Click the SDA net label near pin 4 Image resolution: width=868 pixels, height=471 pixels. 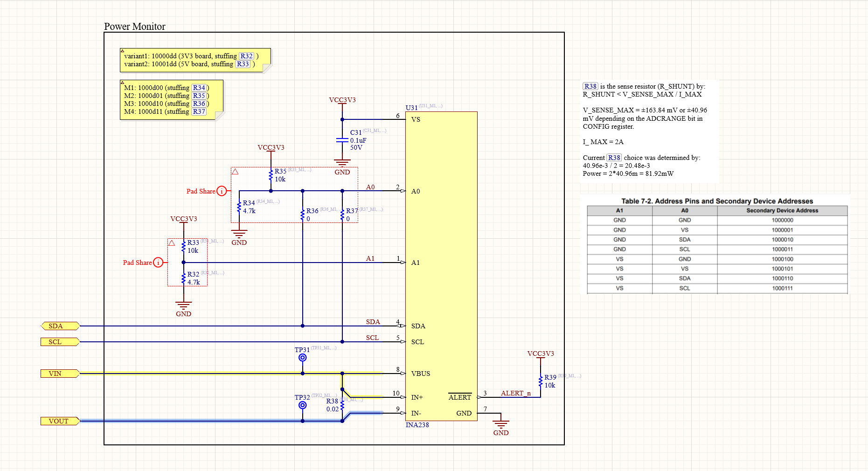(373, 322)
